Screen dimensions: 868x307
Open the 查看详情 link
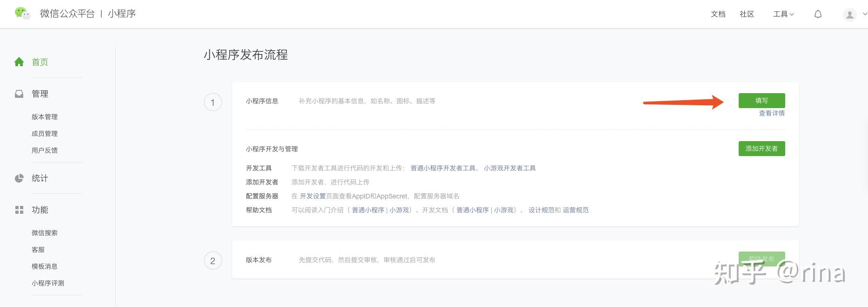pos(772,113)
